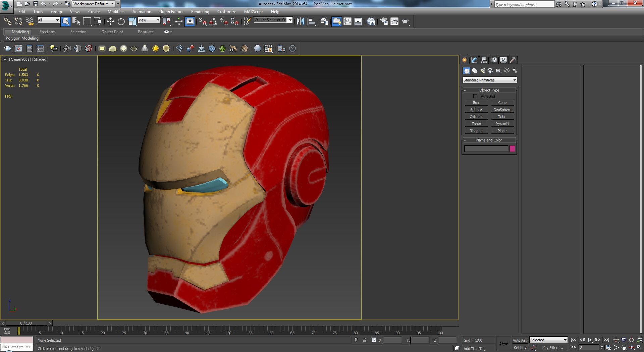644x352 pixels.
Task: Select the Systems category icon
Action: coord(515,71)
